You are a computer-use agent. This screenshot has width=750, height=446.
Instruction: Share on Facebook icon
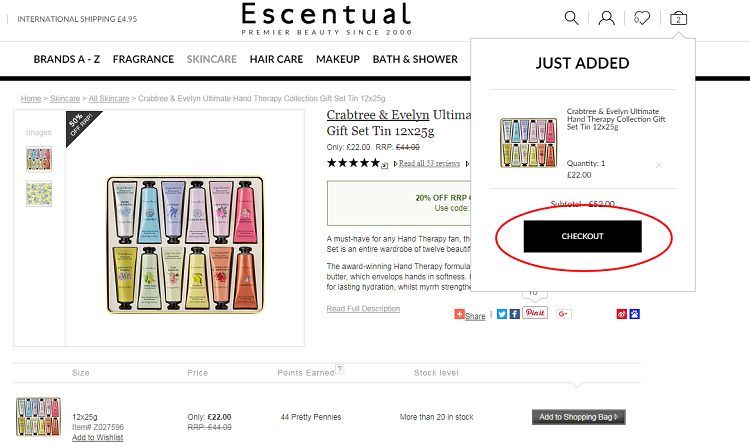(514, 314)
